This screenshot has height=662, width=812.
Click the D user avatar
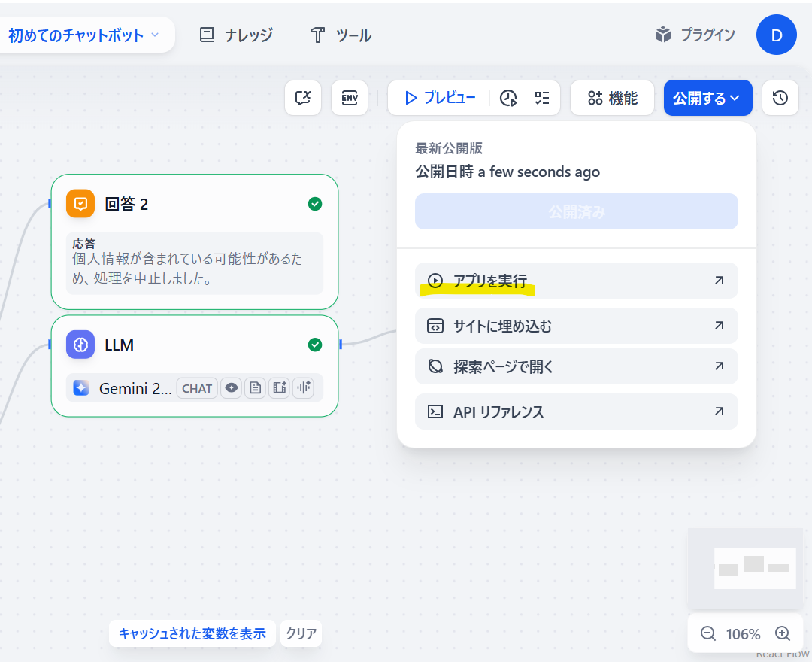[x=776, y=35]
